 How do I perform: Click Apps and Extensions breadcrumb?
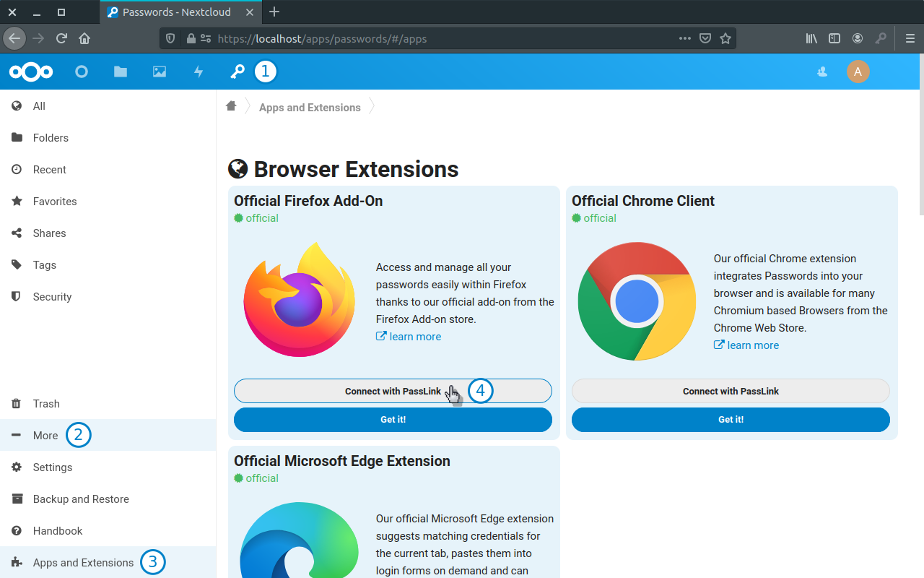point(310,107)
